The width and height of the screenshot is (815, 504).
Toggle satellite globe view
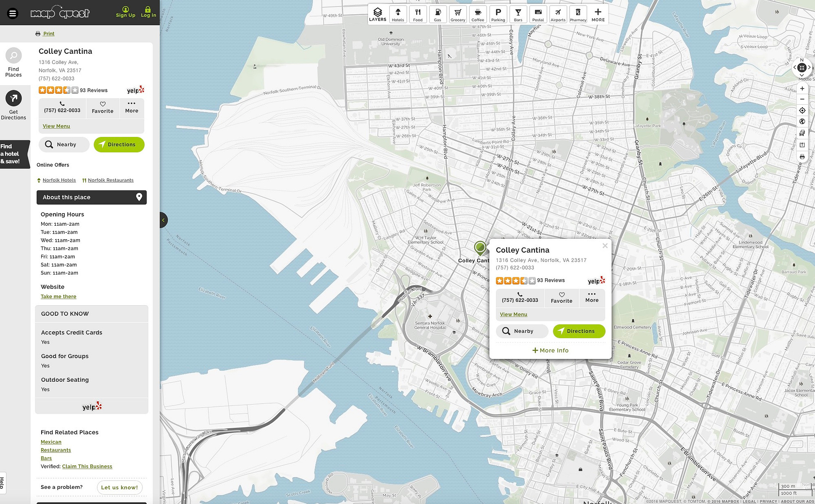(802, 121)
